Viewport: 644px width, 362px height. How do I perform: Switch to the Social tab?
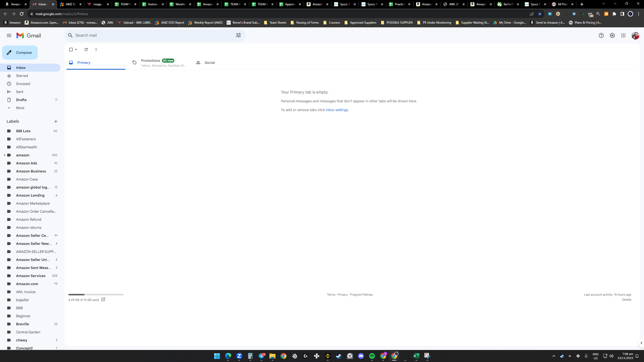click(x=223, y=63)
